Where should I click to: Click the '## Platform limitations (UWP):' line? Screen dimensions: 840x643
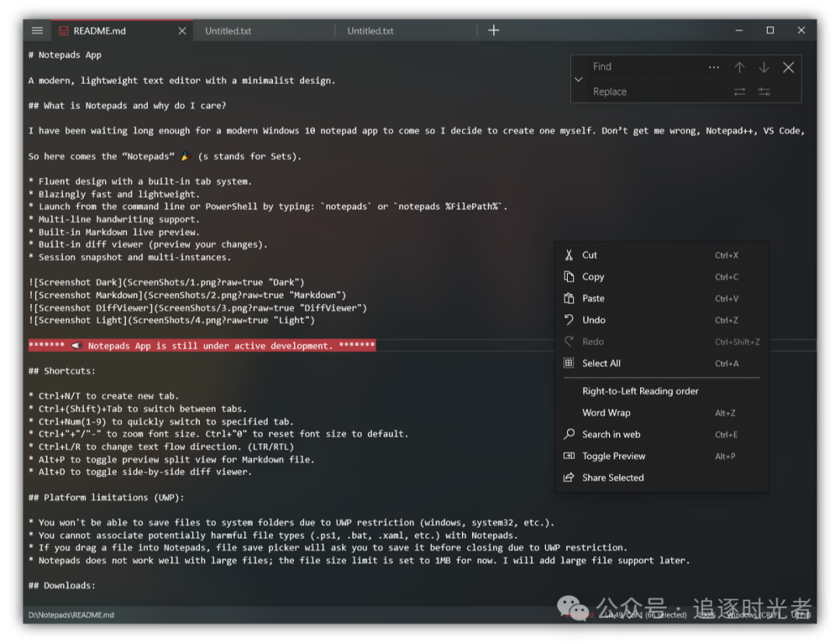point(106,498)
